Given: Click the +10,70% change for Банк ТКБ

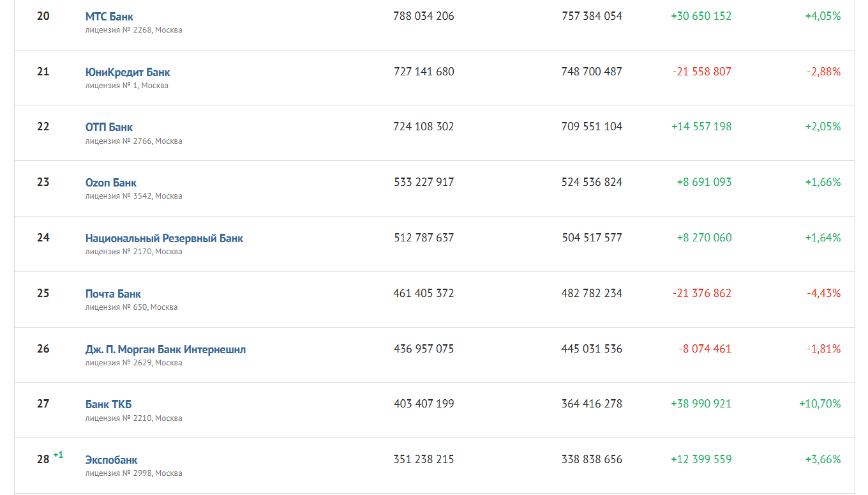Looking at the screenshot, I should tap(819, 404).
